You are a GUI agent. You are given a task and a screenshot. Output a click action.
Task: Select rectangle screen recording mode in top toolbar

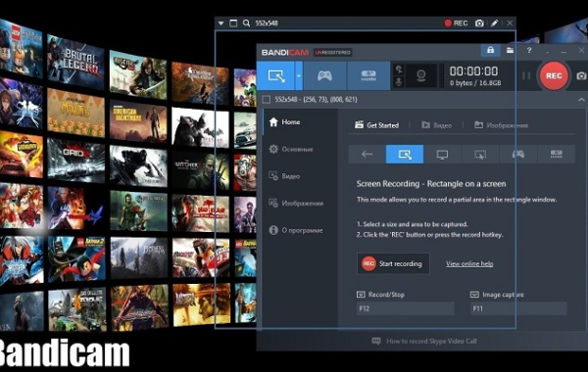point(276,75)
